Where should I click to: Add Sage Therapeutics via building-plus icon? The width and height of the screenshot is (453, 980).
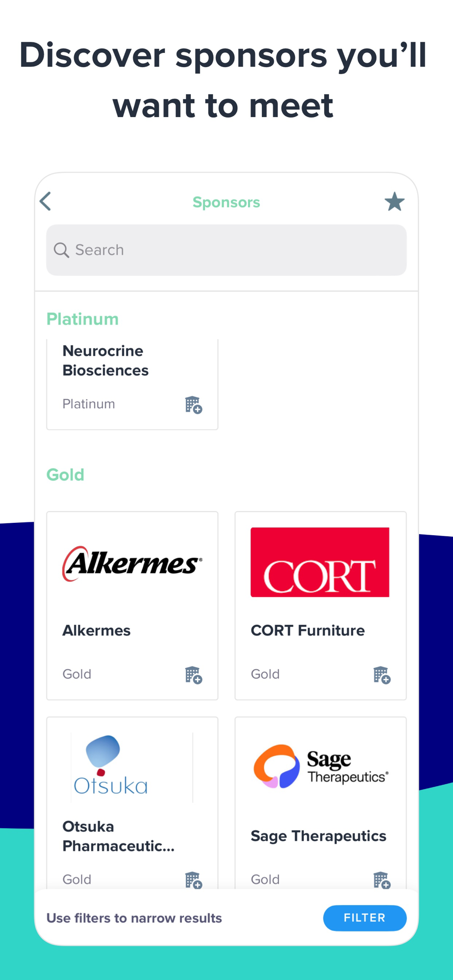[382, 880]
